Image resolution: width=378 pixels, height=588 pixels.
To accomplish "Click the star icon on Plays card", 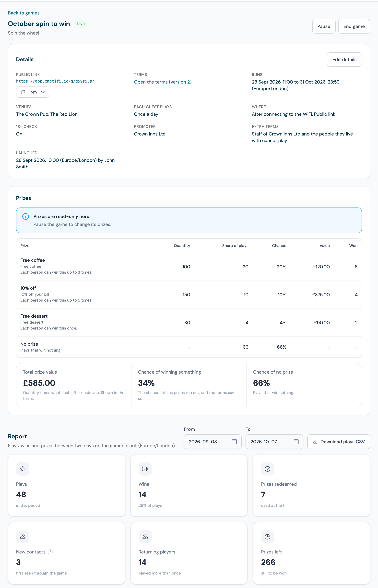I will pos(23,469).
